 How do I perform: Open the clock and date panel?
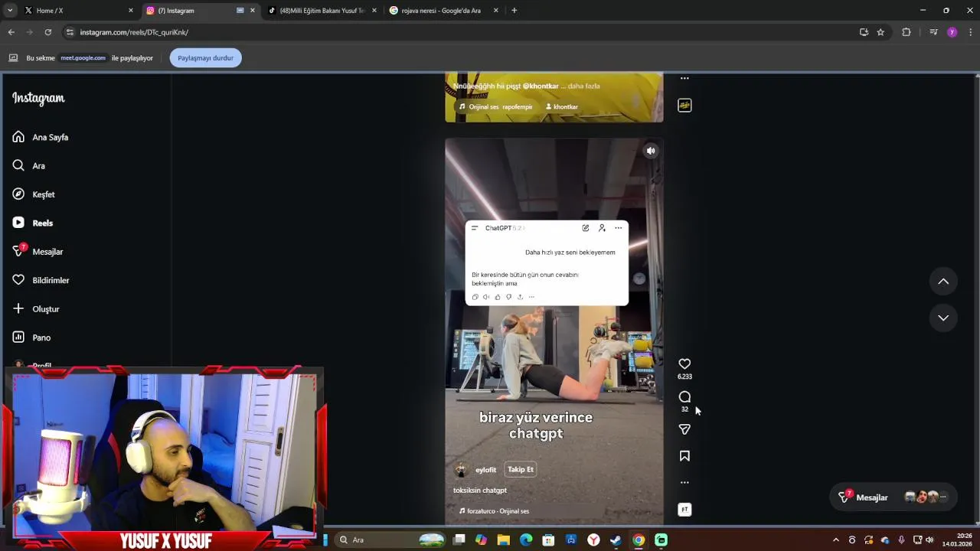957,540
